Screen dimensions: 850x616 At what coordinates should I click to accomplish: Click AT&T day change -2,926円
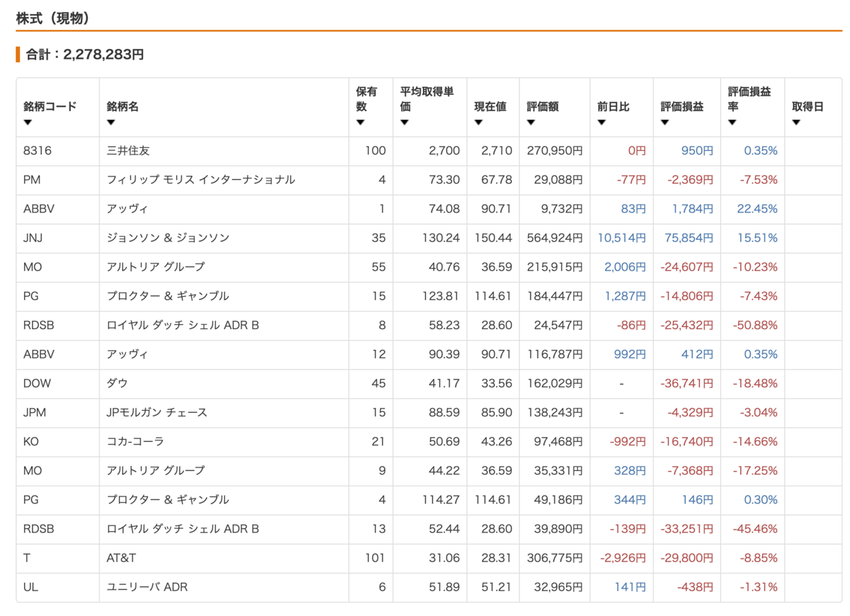point(623,558)
